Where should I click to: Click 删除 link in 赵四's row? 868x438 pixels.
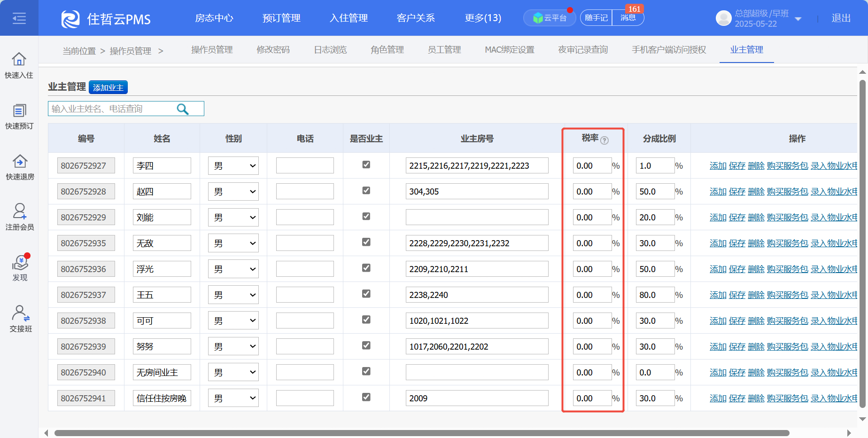pos(756,191)
